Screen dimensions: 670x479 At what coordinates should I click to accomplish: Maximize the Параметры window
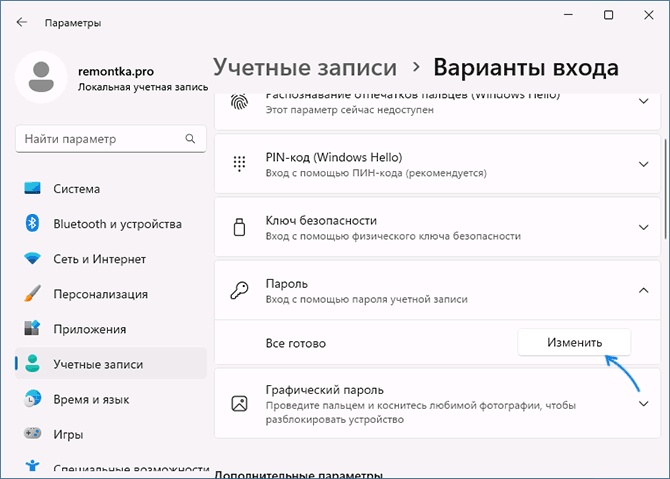(x=608, y=15)
